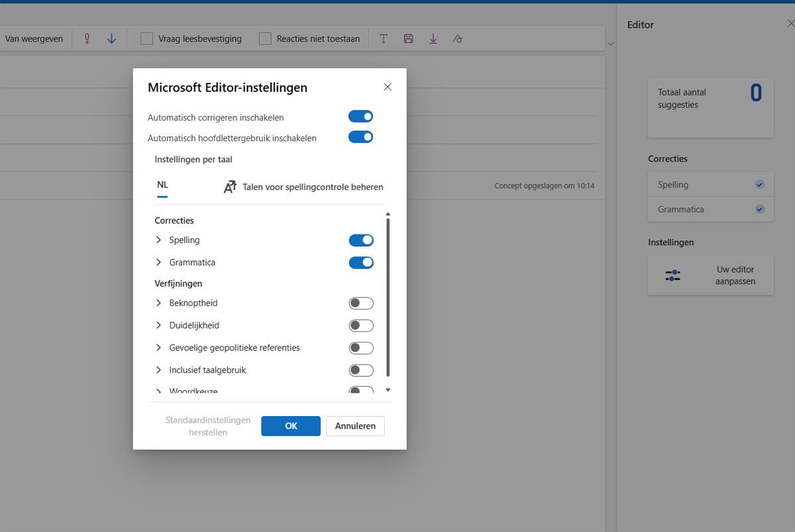The width and height of the screenshot is (795, 532).
Task: Click the purple save draft disk icon
Action: pos(408,38)
